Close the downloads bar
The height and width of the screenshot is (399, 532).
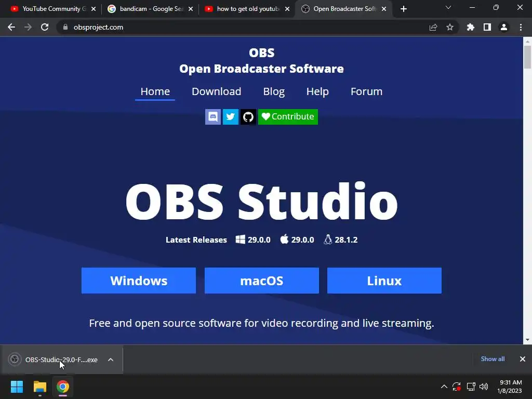pos(523,359)
